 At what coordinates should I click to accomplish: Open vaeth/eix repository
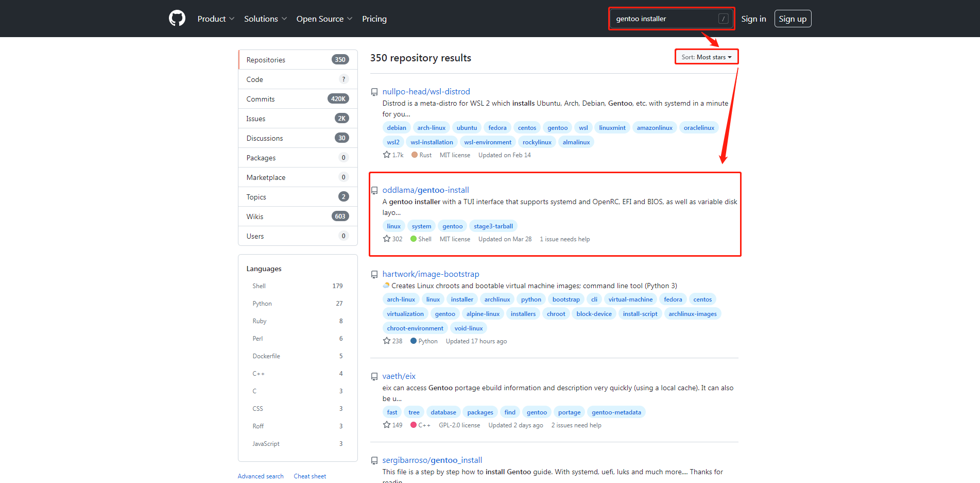pos(399,376)
